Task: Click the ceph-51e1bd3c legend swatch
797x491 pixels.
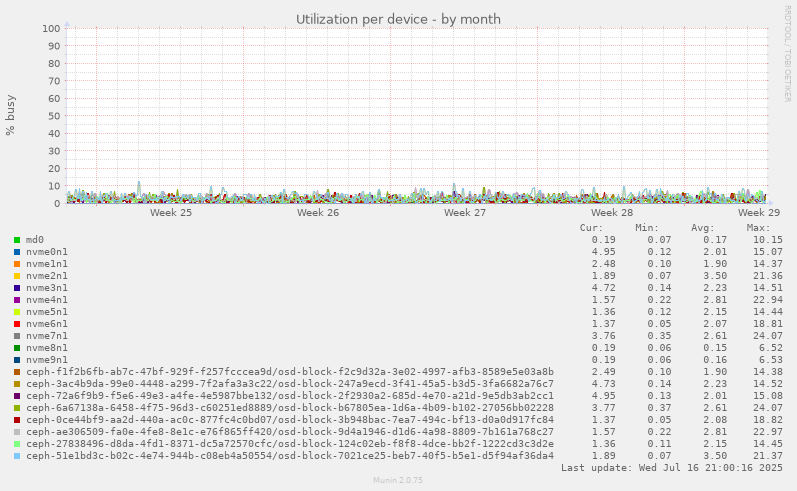Action: [17, 456]
